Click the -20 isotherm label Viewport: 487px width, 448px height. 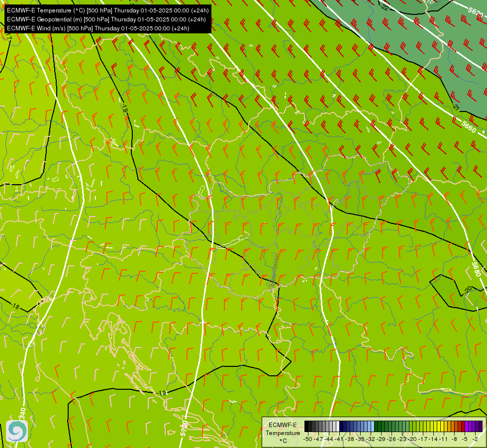click(468, 290)
